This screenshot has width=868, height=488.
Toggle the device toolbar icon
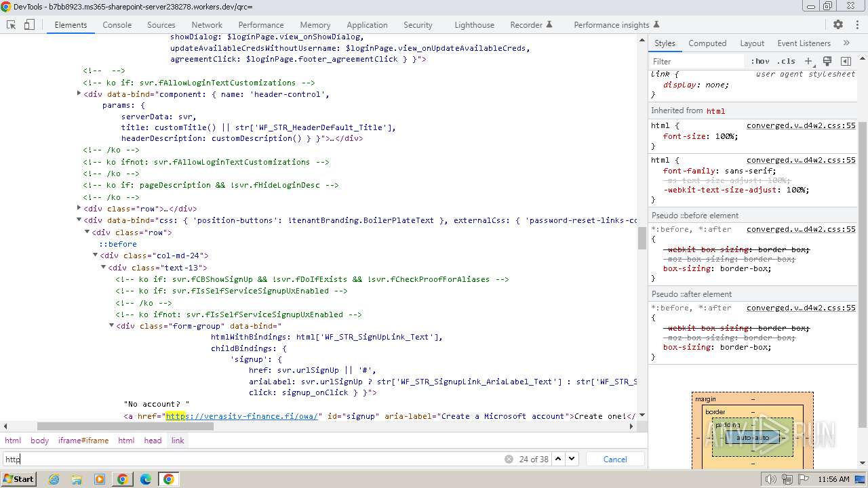(x=29, y=24)
